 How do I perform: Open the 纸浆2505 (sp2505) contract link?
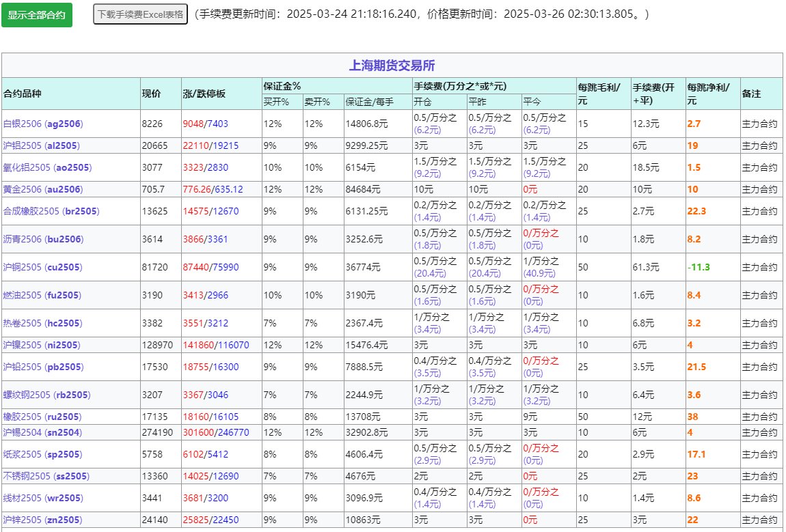pos(42,454)
